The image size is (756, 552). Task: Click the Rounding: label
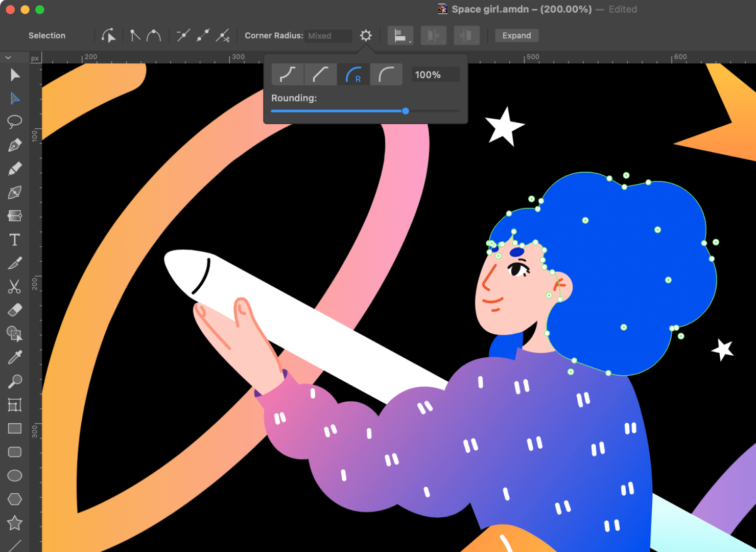click(294, 98)
